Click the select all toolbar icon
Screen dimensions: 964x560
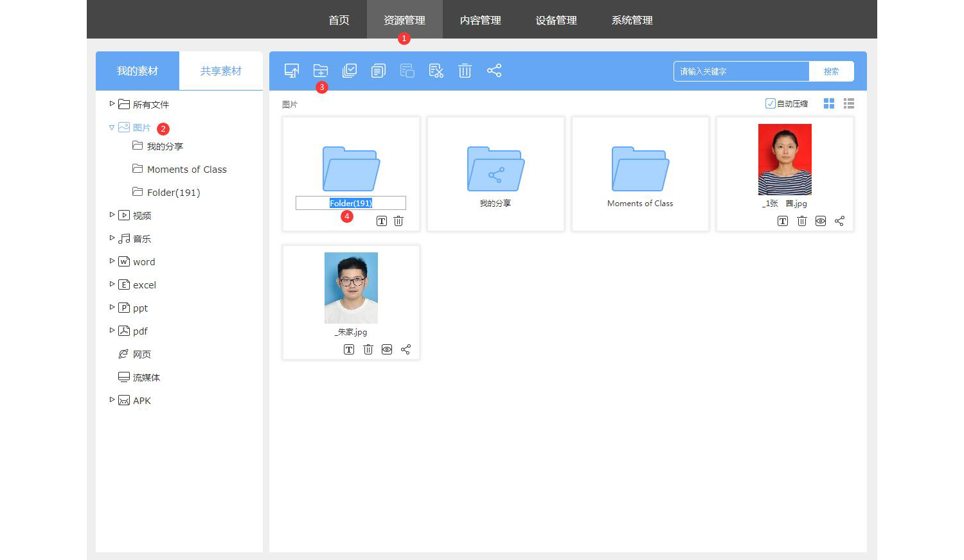(350, 71)
